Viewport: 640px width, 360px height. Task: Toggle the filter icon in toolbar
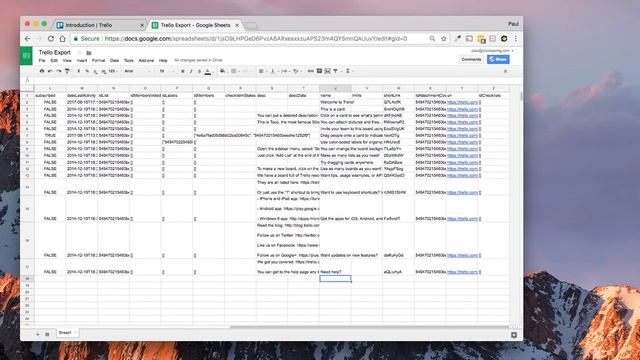(336, 71)
